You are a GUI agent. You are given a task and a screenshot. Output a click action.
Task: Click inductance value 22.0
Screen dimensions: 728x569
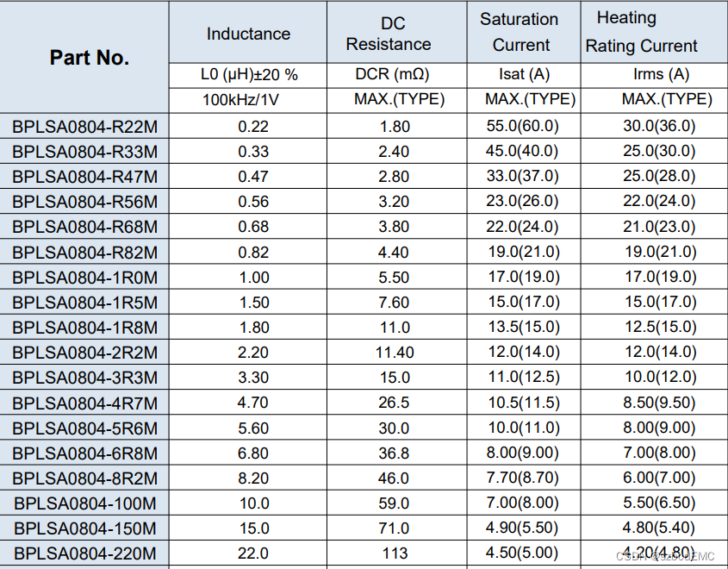(253, 553)
